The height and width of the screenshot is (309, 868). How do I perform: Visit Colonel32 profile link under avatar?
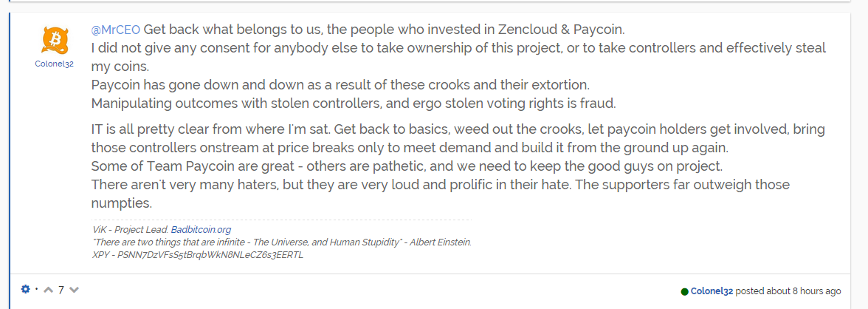tap(55, 64)
